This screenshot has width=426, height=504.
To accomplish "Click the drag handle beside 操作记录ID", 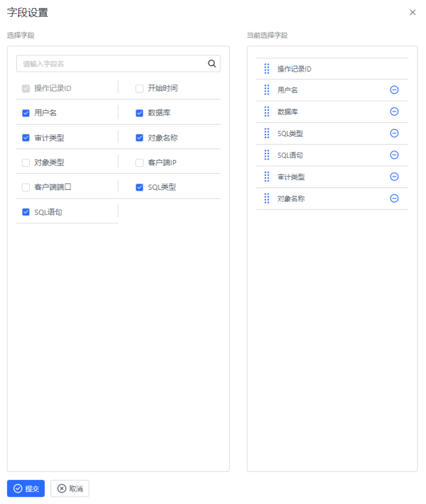I will tap(266, 68).
